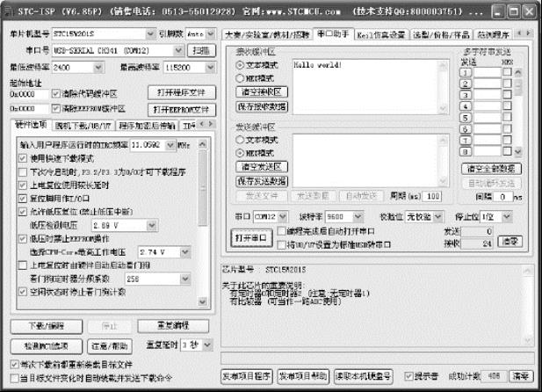Open 停止位 1位 dropdown
Screen dimensions: 542x392
tap(507, 217)
